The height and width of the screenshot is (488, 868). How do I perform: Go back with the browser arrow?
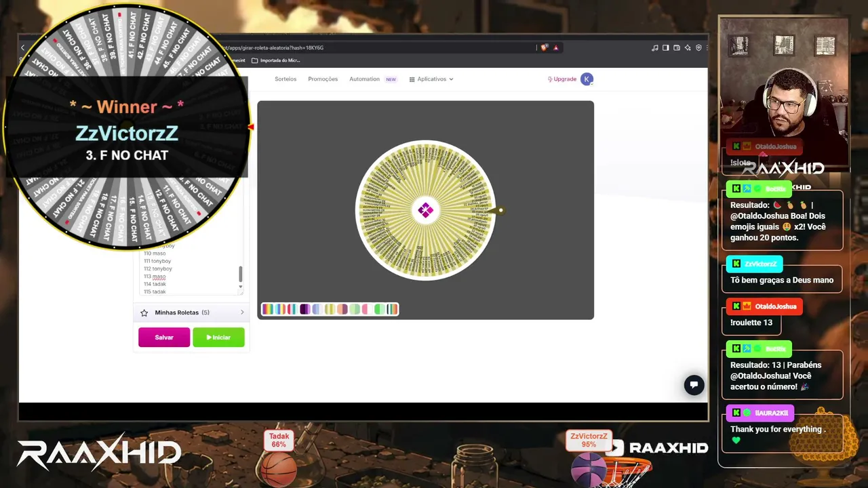click(22, 47)
